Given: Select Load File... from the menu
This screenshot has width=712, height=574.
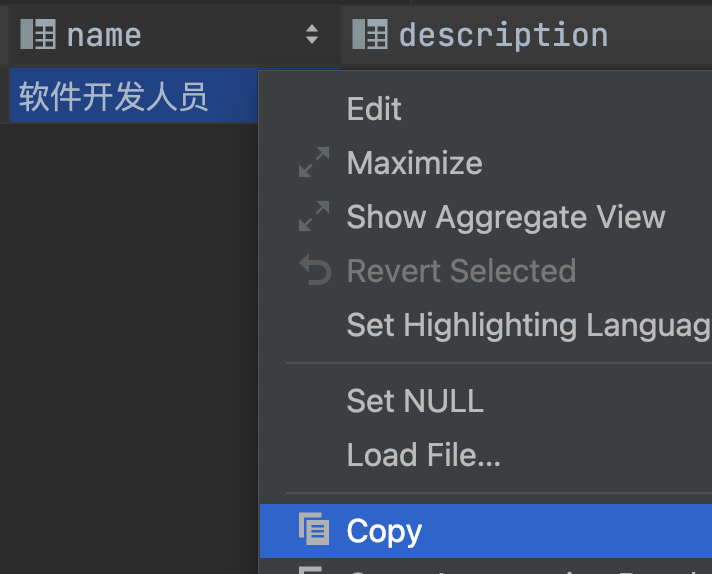Looking at the screenshot, I should [423, 455].
